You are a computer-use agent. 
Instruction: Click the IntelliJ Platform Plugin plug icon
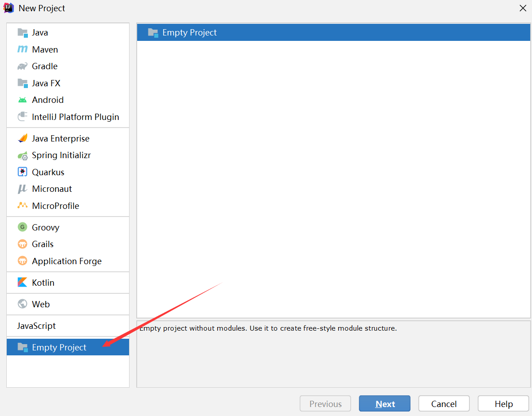(x=22, y=117)
